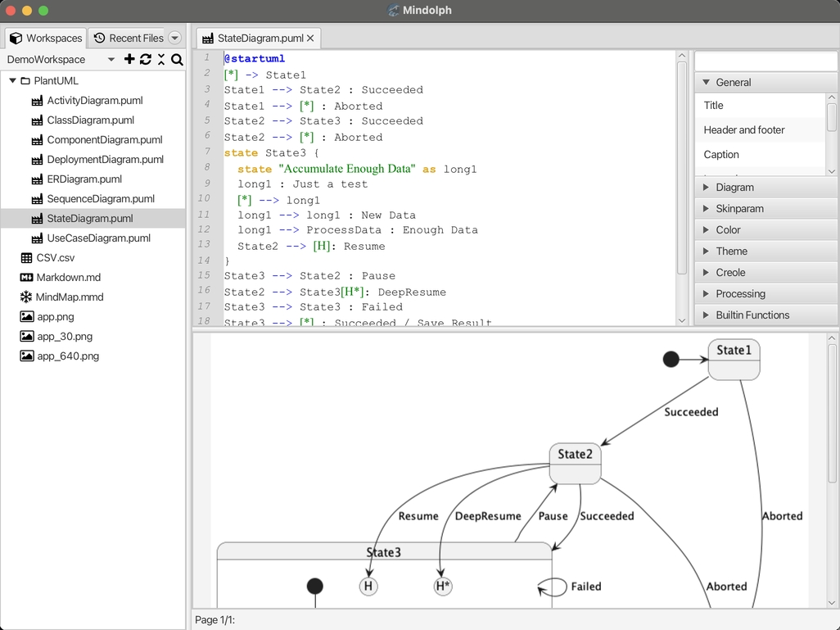
Task: Click the add-workspace plus icon
Action: coord(129,59)
